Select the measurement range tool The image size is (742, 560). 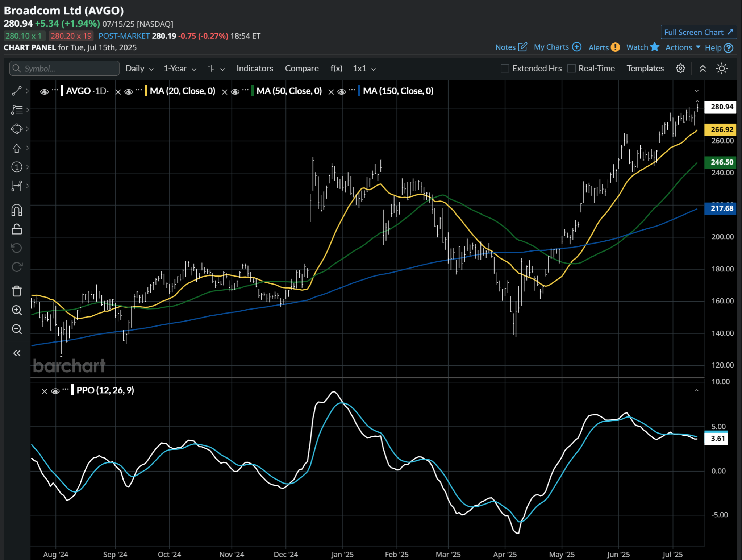17,186
